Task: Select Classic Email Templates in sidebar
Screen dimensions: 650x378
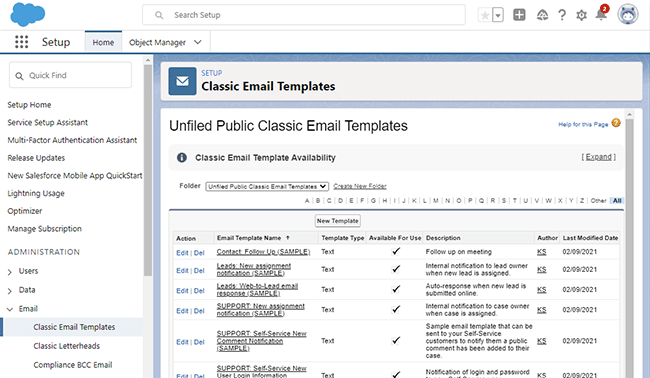Action: click(74, 327)
